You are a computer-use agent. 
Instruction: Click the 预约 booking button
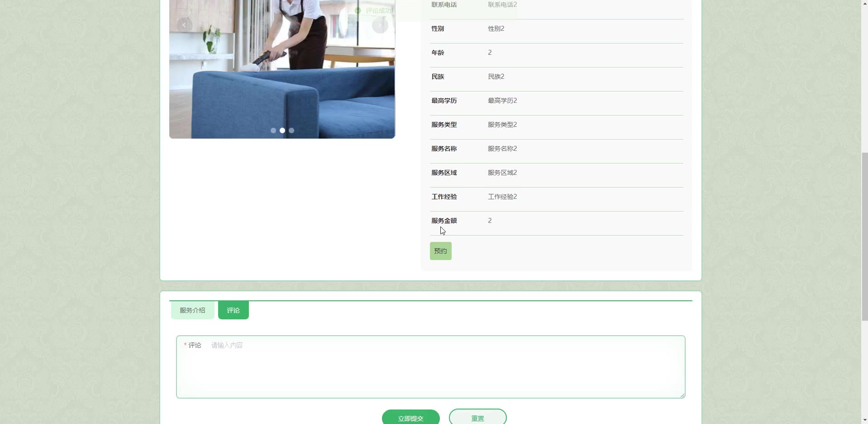[x=441, y=251]
